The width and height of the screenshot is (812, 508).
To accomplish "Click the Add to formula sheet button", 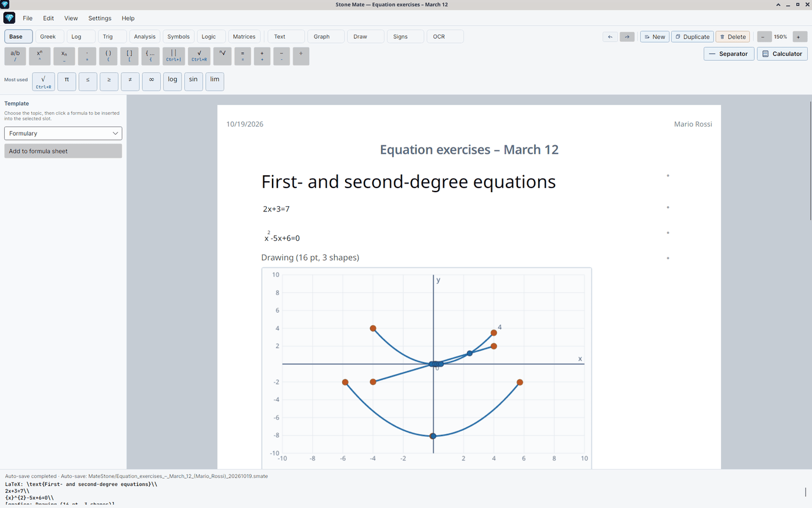I will coord(63,151).
